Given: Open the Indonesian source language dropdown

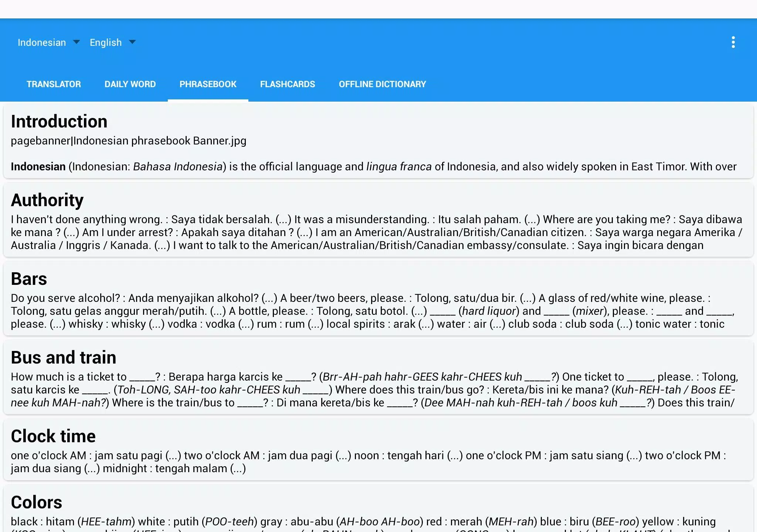Looking at the screenshot, I should pyautogui.click(x=49, y=42).
